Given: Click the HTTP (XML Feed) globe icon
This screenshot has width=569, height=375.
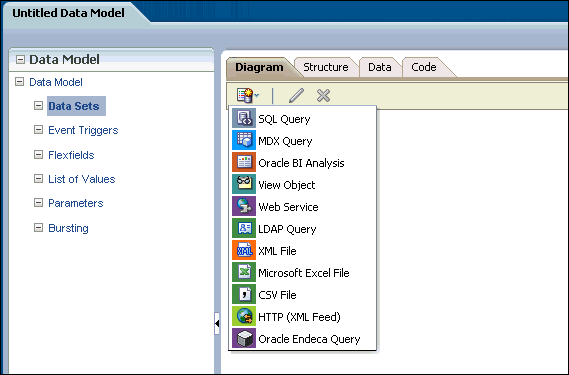Looking at the screenshot, I should [244, 316].
